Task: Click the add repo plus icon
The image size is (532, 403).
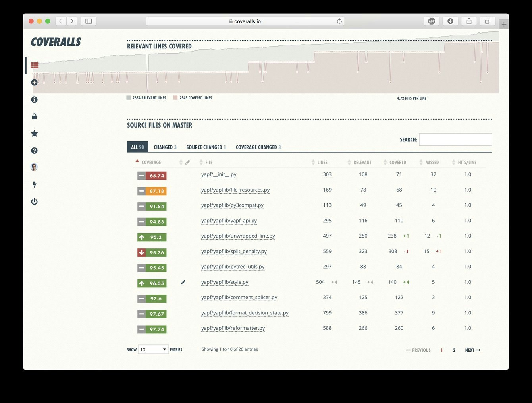Action: tap(34, 82)
